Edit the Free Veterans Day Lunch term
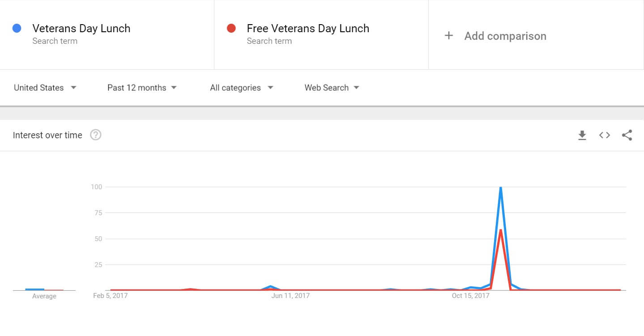644x336 pixels. pyautogui.click(x=308, y=28)
